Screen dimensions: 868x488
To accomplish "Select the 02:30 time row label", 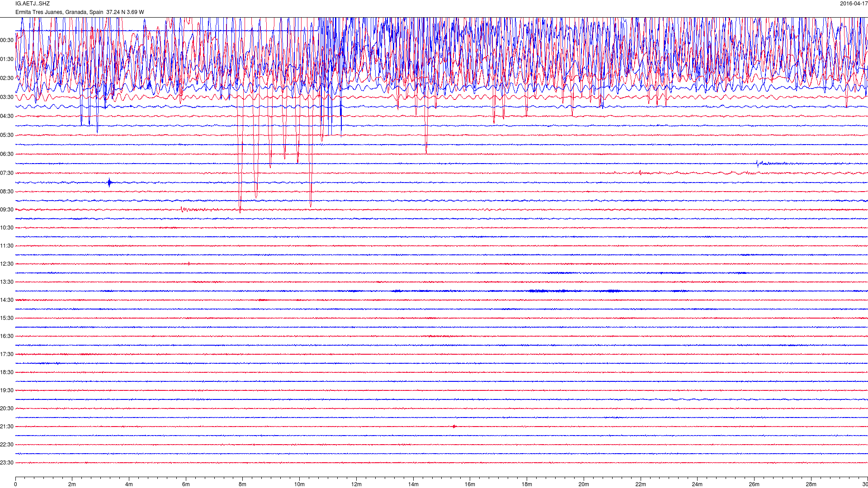I will click(x=7, y=78).
